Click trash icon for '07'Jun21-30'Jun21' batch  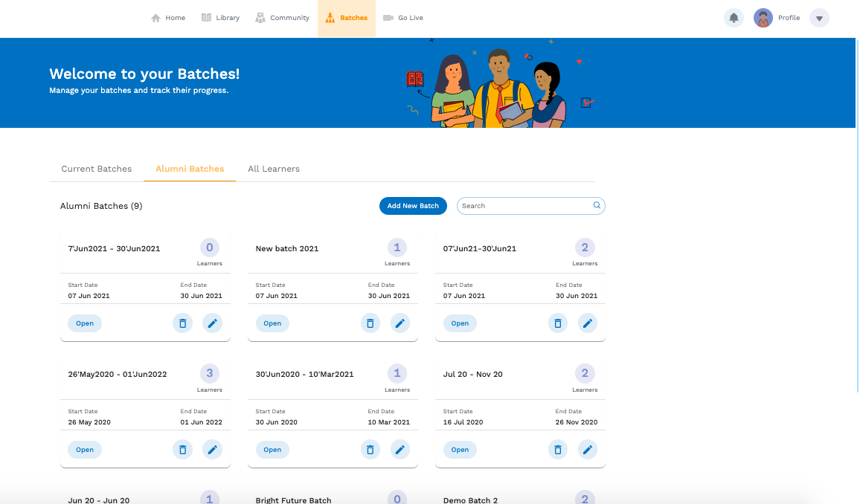coord(557,323)
